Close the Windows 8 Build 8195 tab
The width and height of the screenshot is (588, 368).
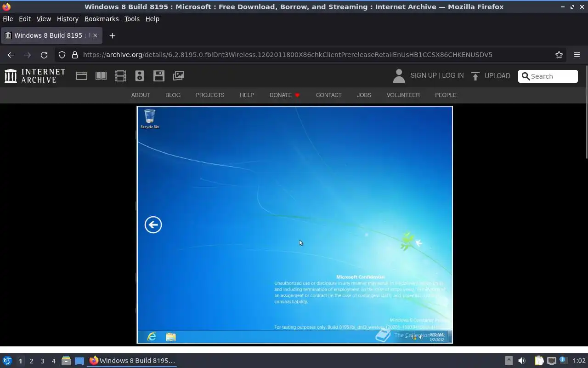point(95,35)
